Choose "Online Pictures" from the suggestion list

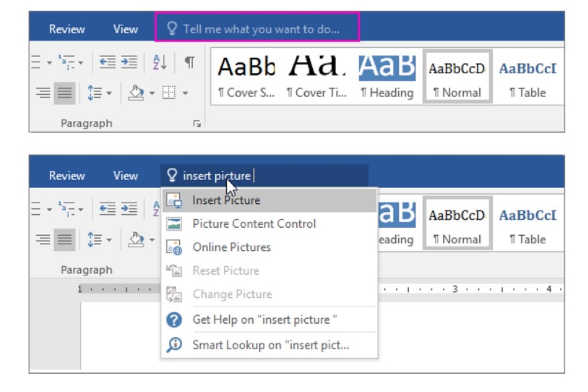269,247
